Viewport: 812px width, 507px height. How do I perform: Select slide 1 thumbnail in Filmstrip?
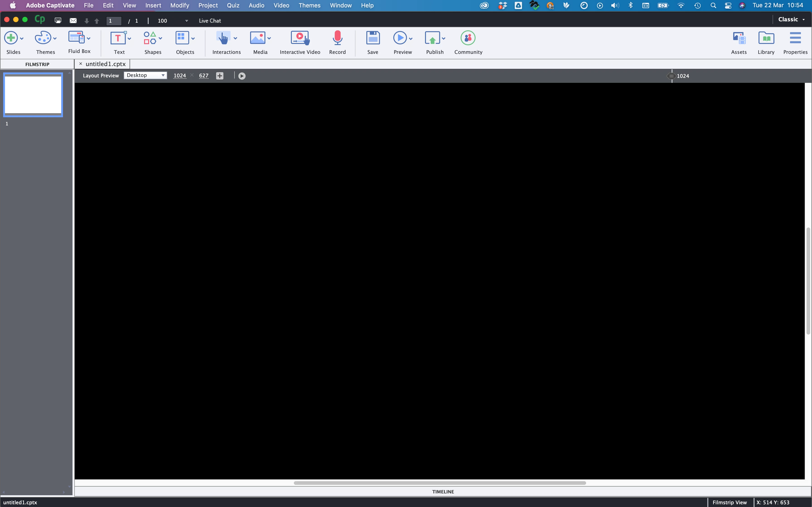tap(33, 95)
